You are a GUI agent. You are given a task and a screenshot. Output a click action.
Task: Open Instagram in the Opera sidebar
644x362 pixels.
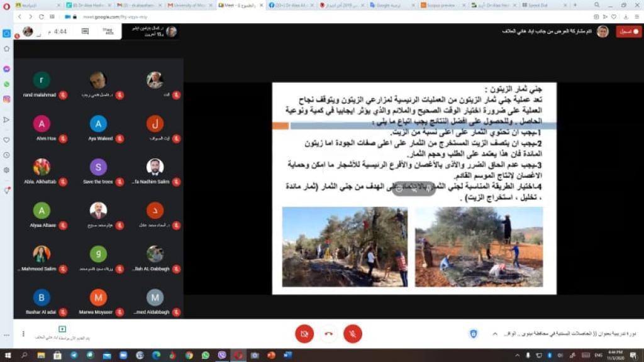(6, 99)
